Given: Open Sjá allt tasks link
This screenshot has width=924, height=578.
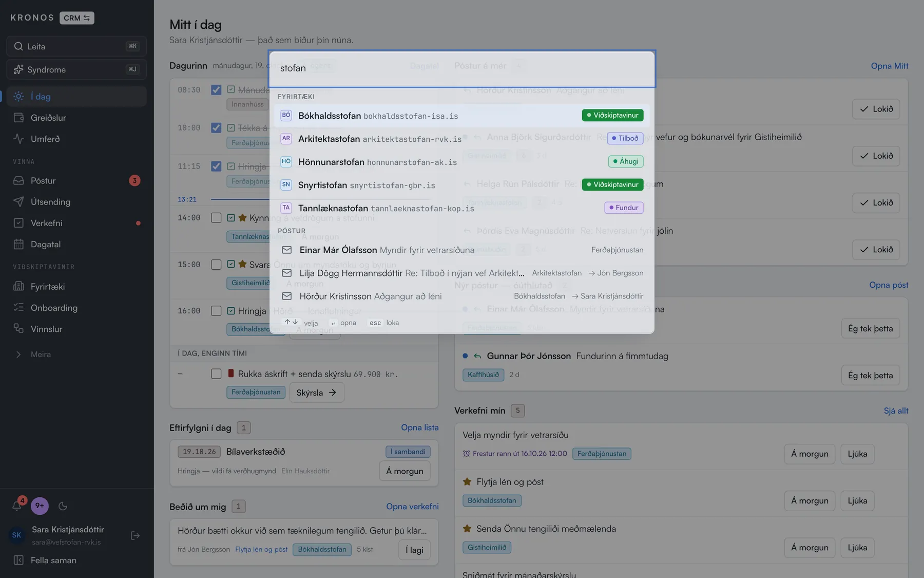Looking at the screenshot, I should 896,411.
